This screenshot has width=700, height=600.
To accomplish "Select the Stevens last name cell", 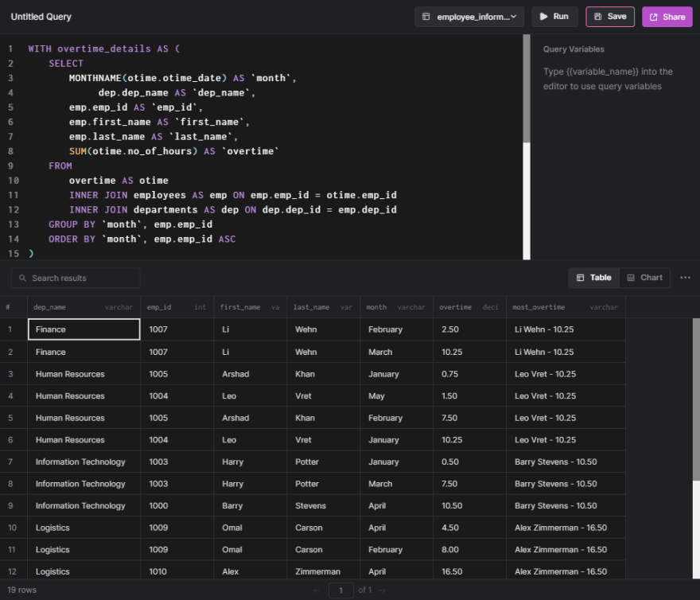I will [324, 506].
